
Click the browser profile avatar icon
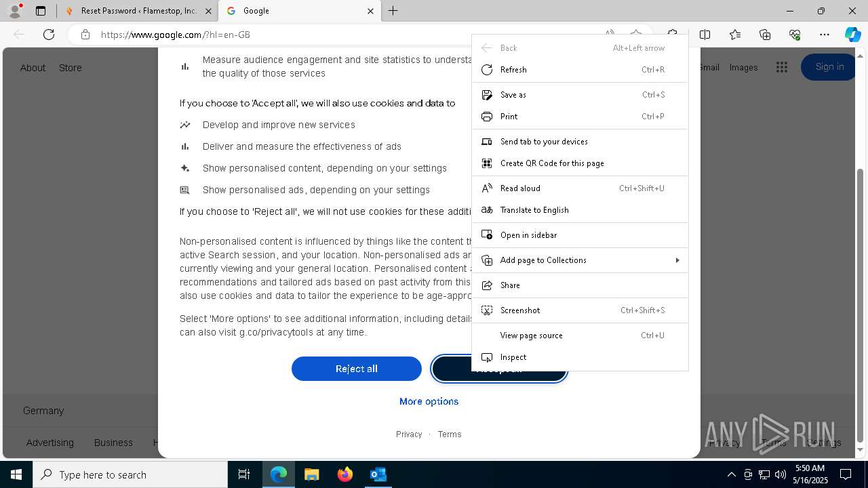tap(15, 10)
